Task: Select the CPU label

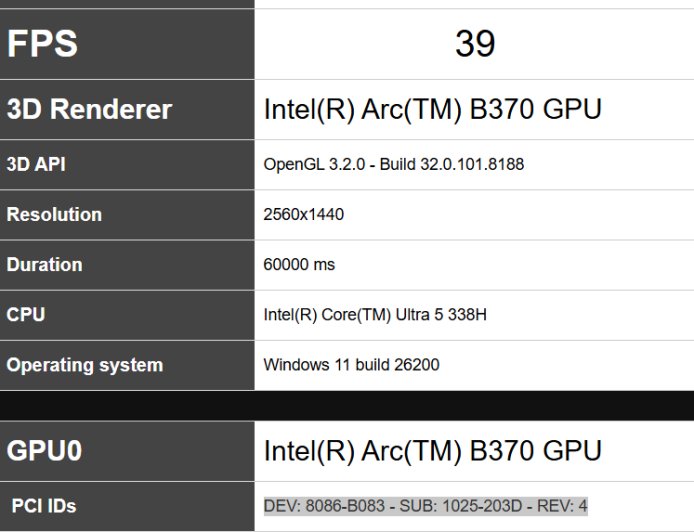Action: pos(26,315)
